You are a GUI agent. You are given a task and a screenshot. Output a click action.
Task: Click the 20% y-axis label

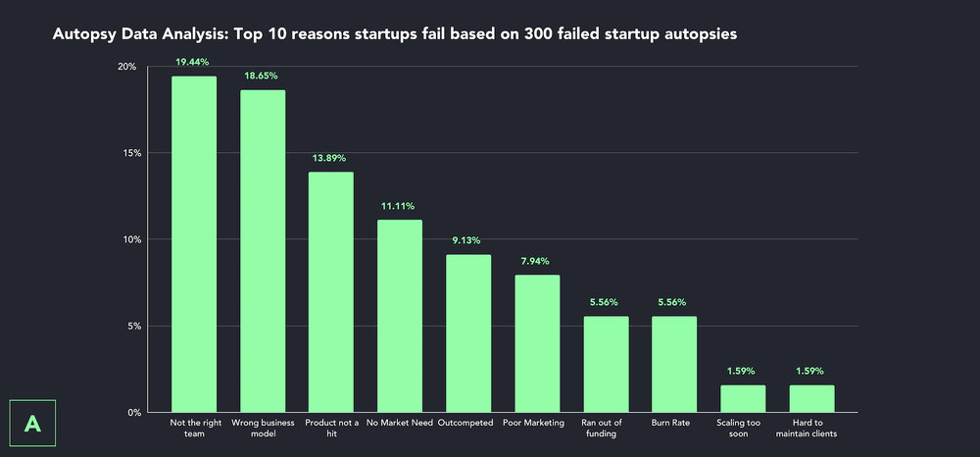(x=128, y=67)
